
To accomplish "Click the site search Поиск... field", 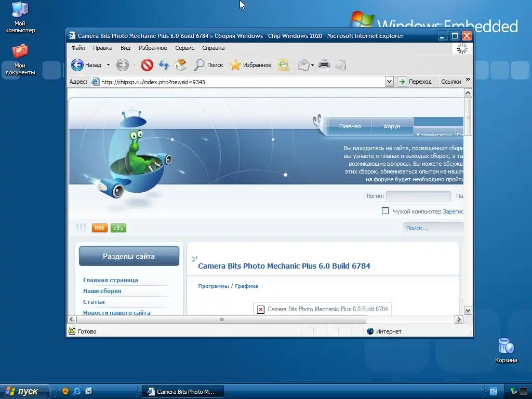I will [434, 228].
